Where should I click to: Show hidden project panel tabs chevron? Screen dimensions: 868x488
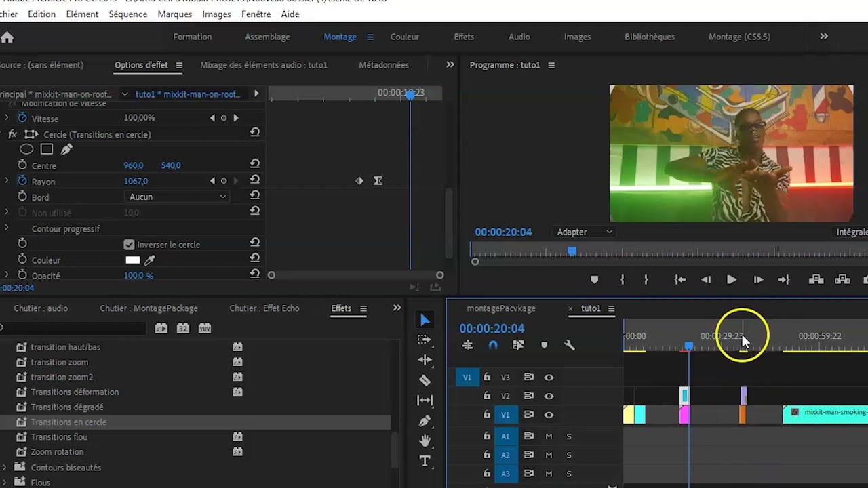tap(397, 308)
